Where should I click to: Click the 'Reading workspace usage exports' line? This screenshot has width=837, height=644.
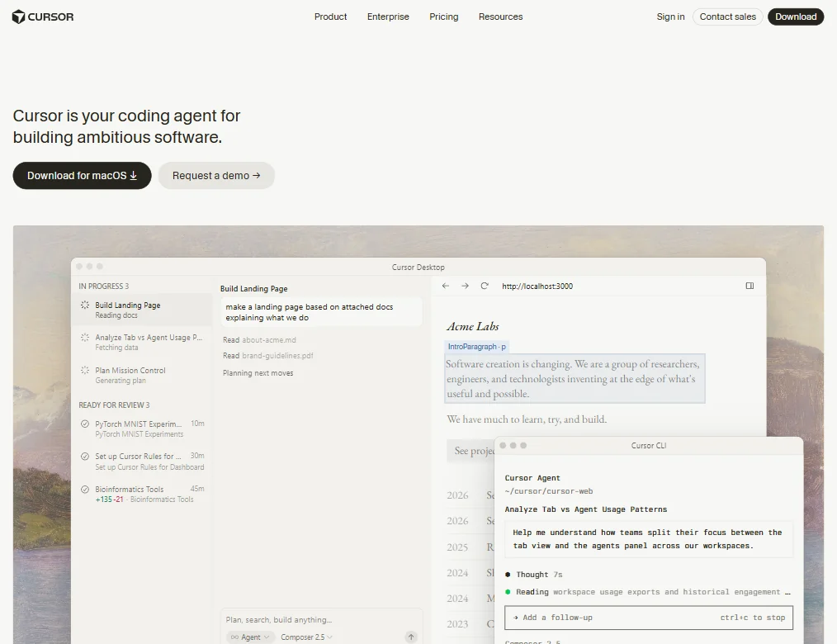click(648, 592)
